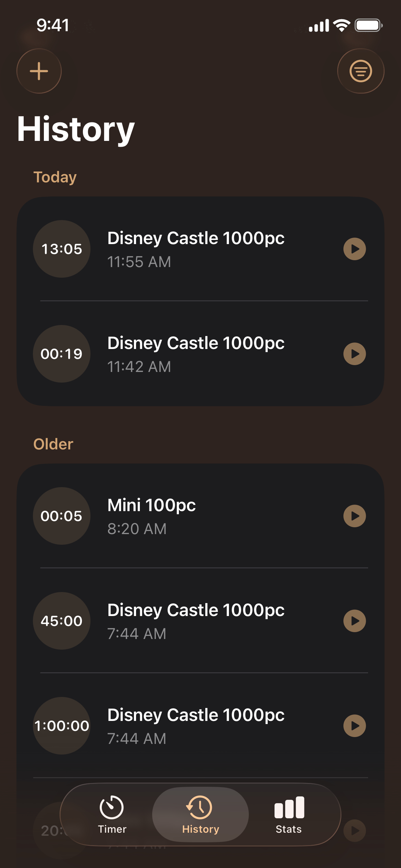This screenshot has width=401, height=868.
Task: Open the Stats tab
Action: 289,815
